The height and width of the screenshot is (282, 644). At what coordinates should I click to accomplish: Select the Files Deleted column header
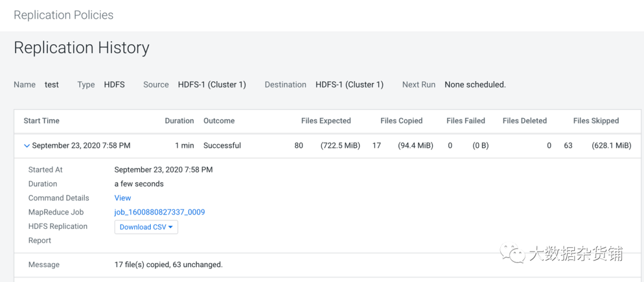(525, 120)
